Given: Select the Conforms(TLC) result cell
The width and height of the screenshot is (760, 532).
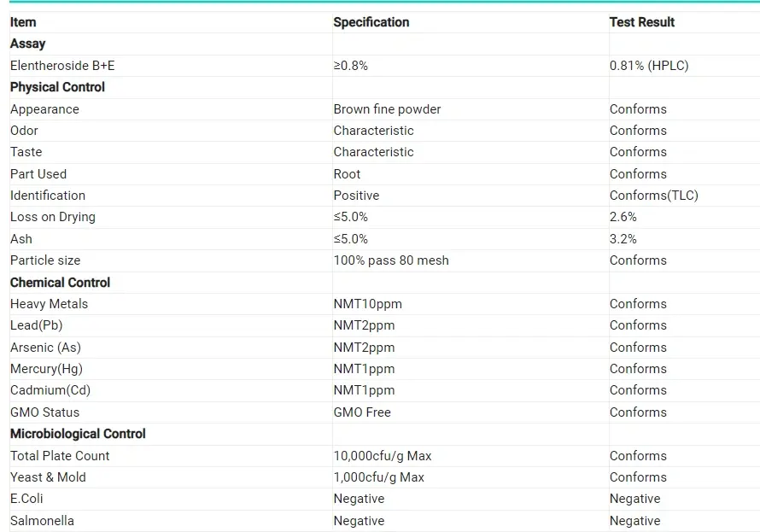Looking at the screenshot, I should (653, 196).
